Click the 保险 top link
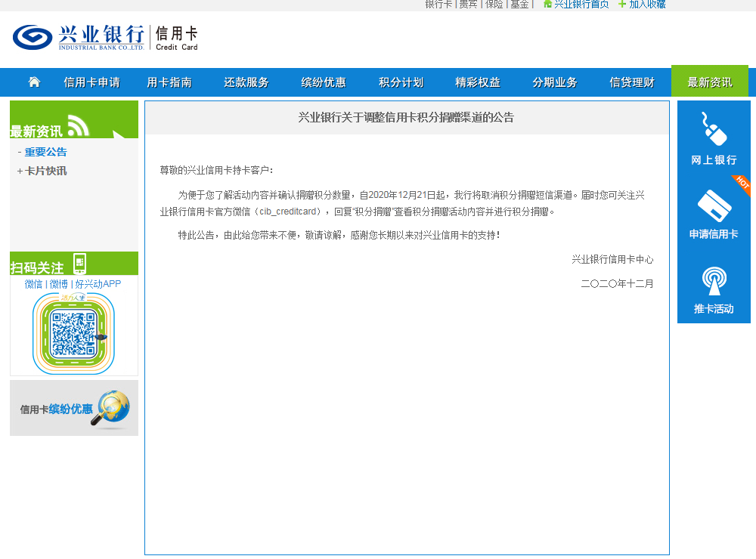Screen dimensions: 756x559 pos(494,5)
